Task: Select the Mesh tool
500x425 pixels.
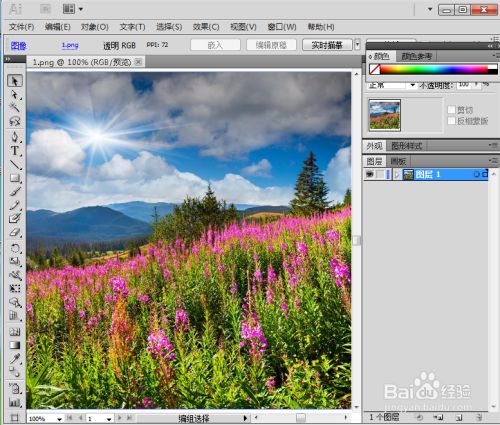Action: click(15, 332)
